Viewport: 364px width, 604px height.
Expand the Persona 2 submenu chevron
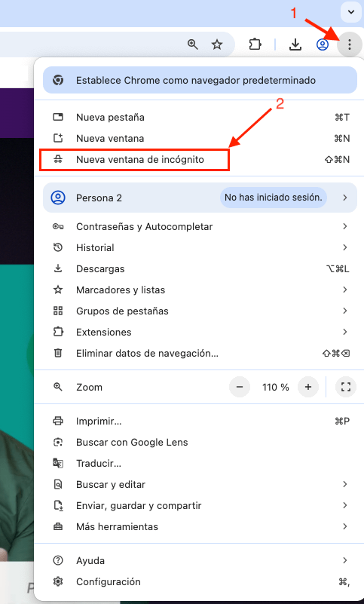(344, 198)
